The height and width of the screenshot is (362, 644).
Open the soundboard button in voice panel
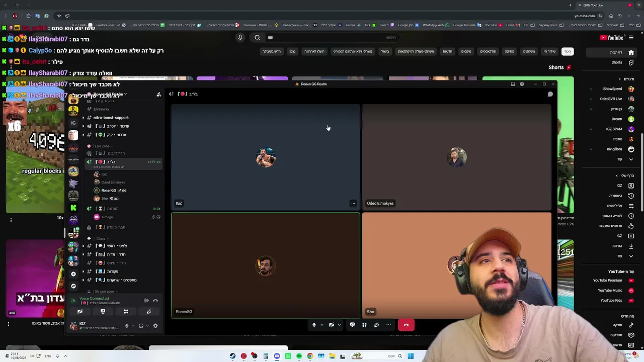(149, 312)
